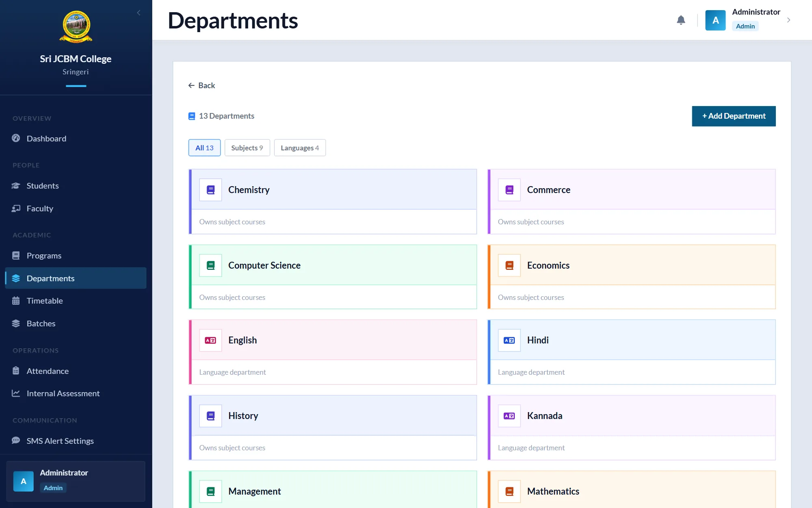Click the Administrator avatar in the header
Screen dimensions: 812x508
pyautogui.click(x=715, y=20)
